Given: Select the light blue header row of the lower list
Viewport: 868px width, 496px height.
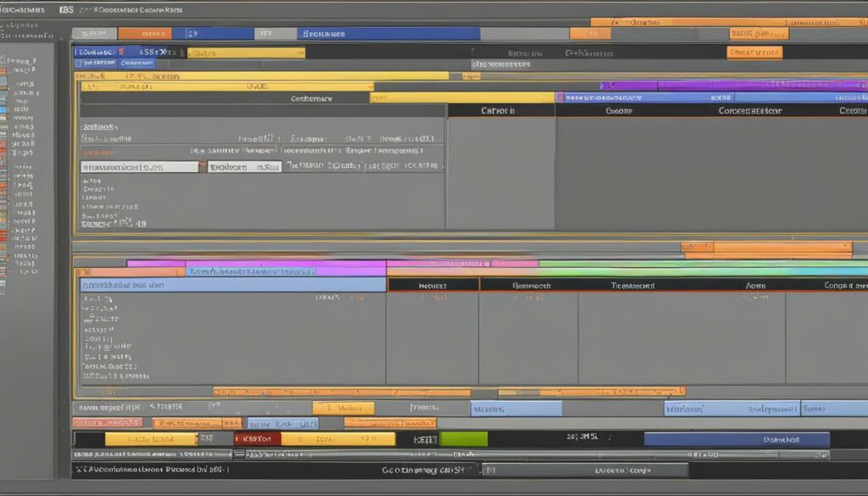Looking at the screenshot, I should pyautogui.click(x=233, y=285).
